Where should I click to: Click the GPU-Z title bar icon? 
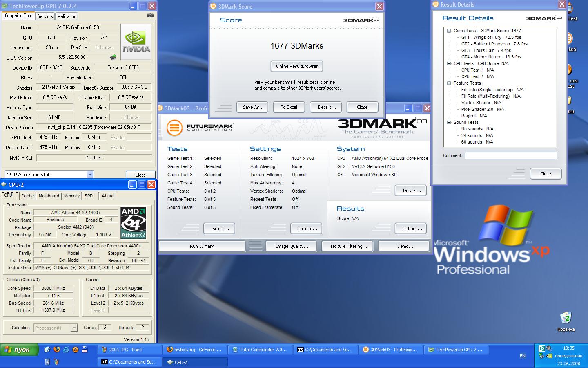point(4,6)
